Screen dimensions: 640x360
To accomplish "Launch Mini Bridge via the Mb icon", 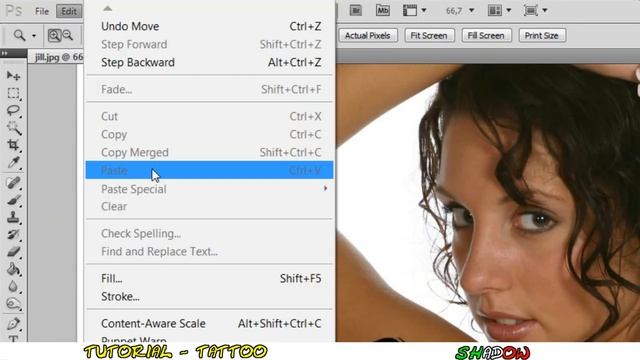I will click(382, 11).
